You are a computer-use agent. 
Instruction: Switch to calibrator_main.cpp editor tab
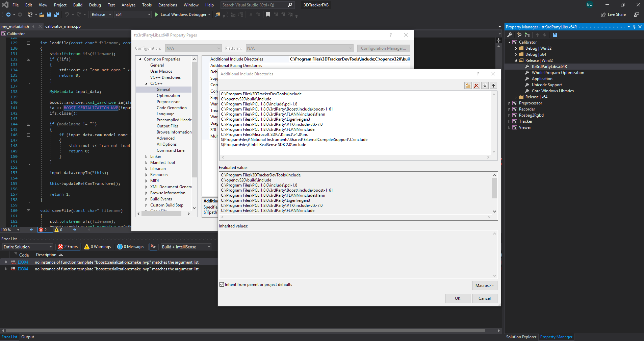pyautogui.click(x=63, y=26)
